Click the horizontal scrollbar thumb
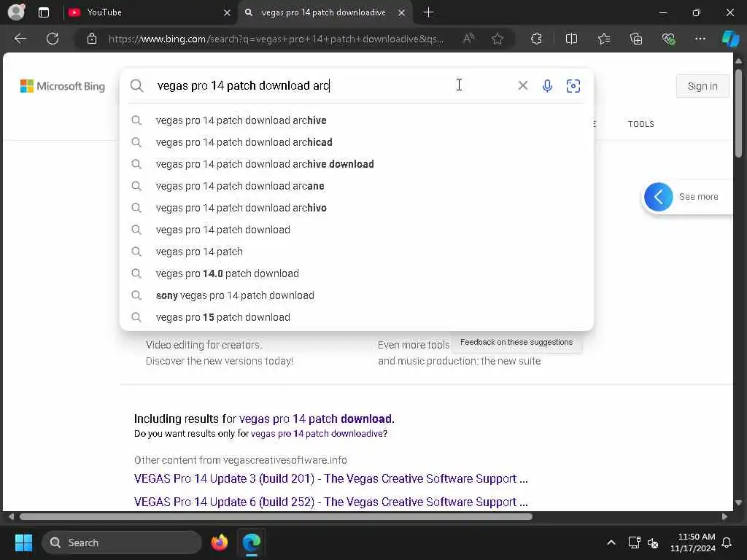This screenshot has height=560, width=747. [276, 517]
